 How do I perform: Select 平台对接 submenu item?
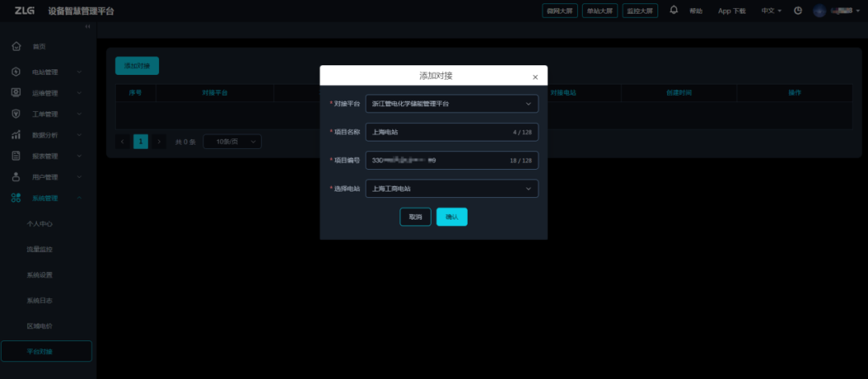(x=47, y=352)
